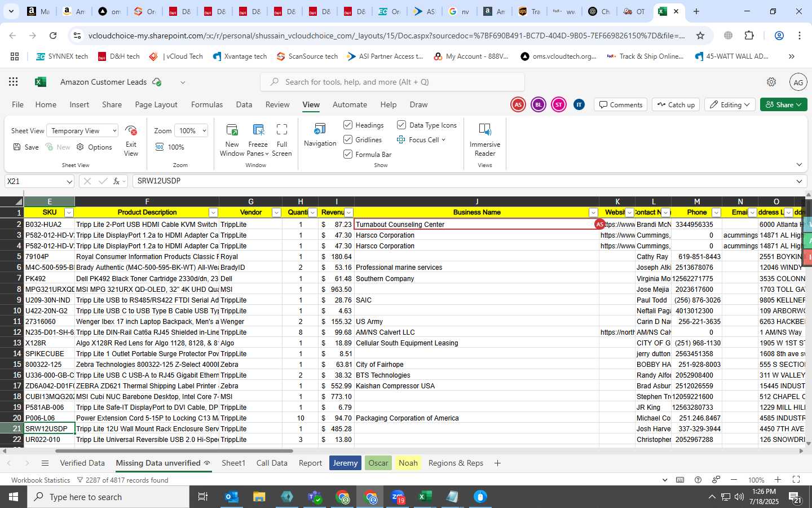Zoom in using status bar plus
Viewport: 812px width, 508px height.
coord(778,480)
